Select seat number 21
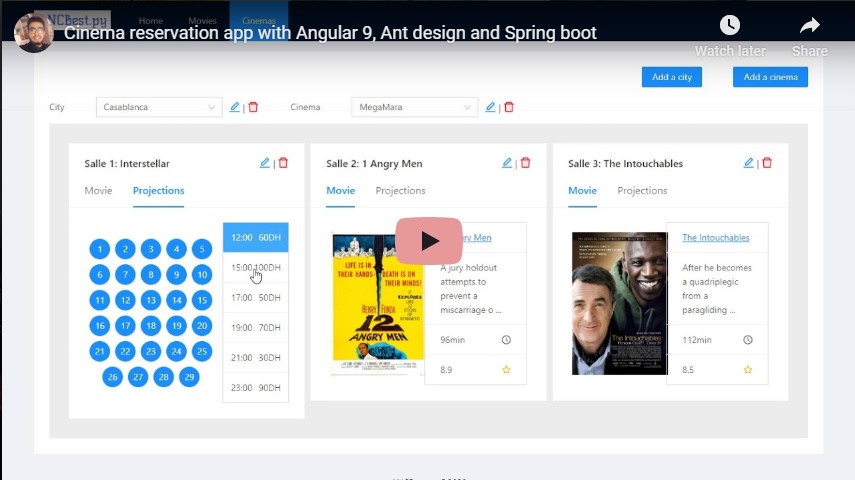Viewport: 855px width, 480px height. point(100,351)
